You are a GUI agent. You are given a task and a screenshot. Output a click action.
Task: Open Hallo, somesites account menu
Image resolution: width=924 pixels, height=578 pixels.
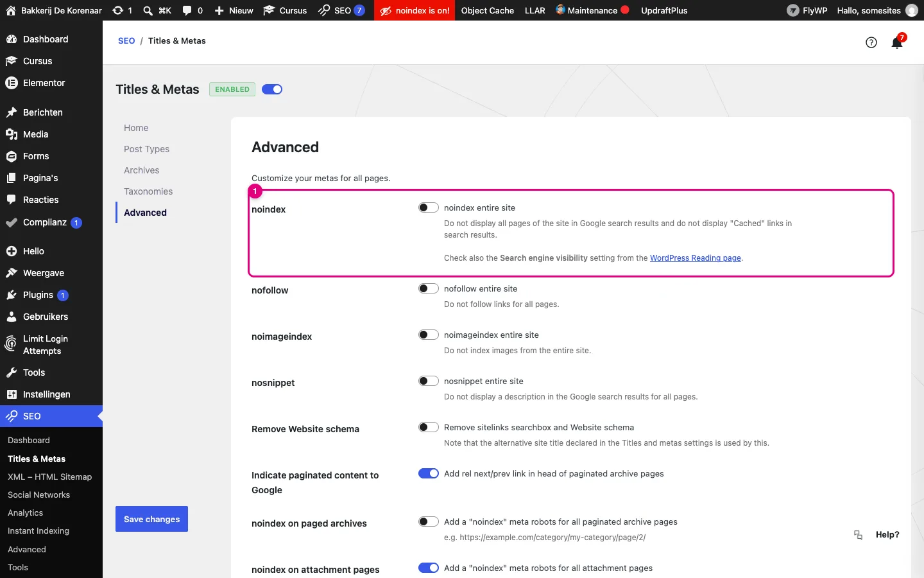(x=877, y=10)
